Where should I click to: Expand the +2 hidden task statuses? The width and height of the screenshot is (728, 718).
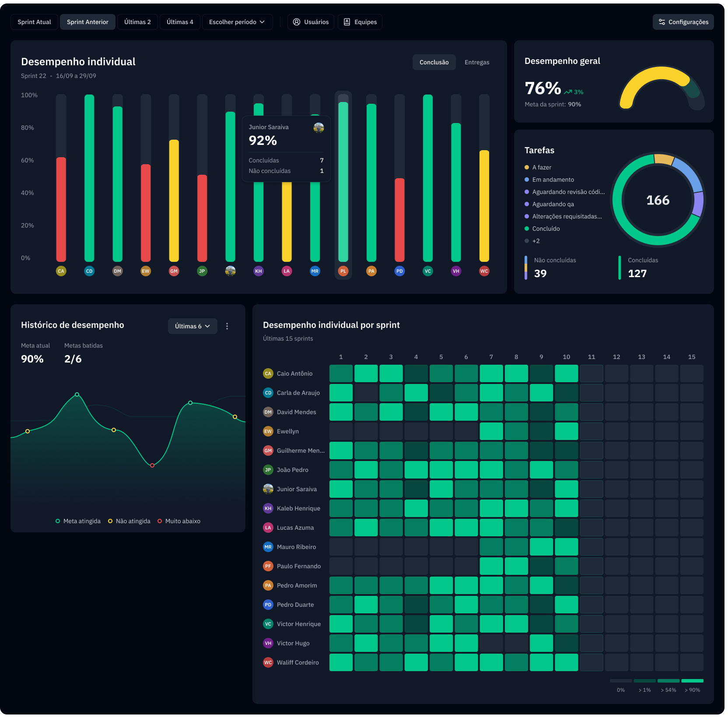[535, 241]
